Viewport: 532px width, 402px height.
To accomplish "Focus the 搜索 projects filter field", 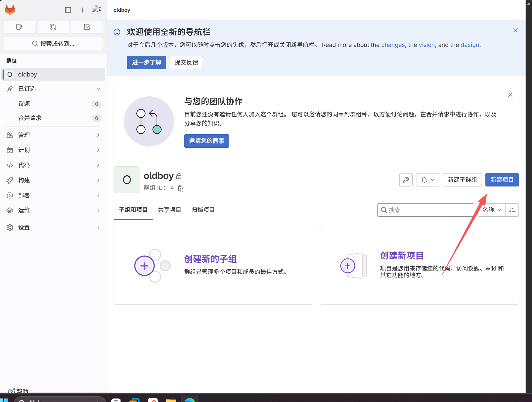I will (x=426, y=210).
